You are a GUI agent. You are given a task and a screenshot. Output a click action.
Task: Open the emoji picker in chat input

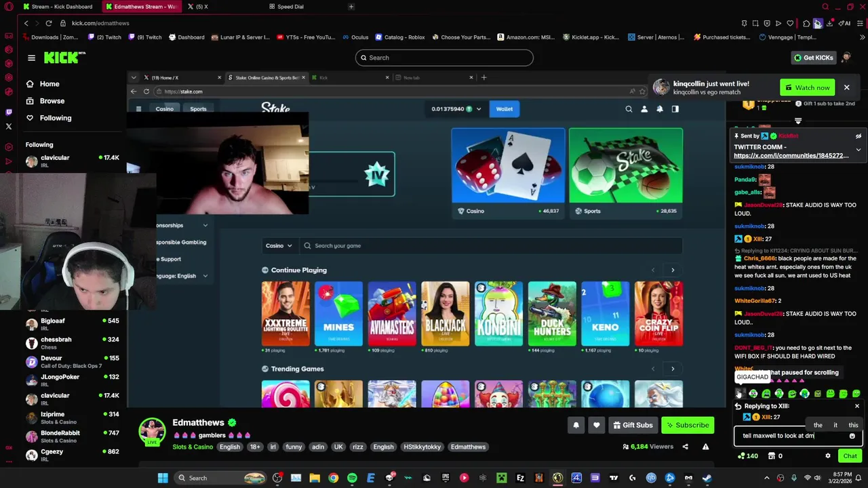point(852,436)
